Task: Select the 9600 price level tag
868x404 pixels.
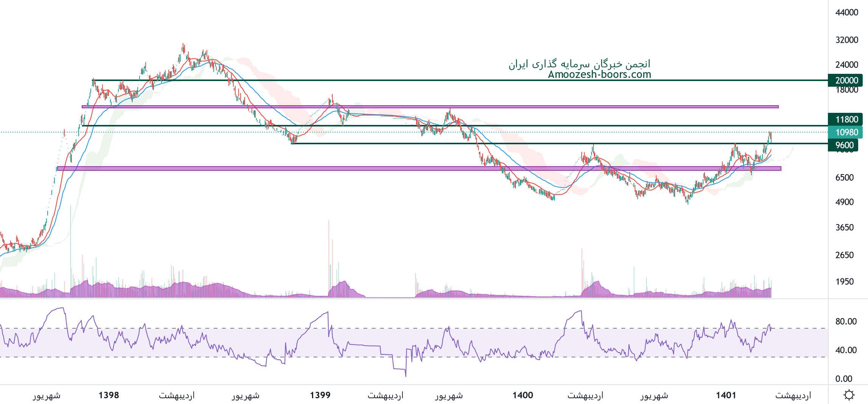Action: [x=845, y=145]
